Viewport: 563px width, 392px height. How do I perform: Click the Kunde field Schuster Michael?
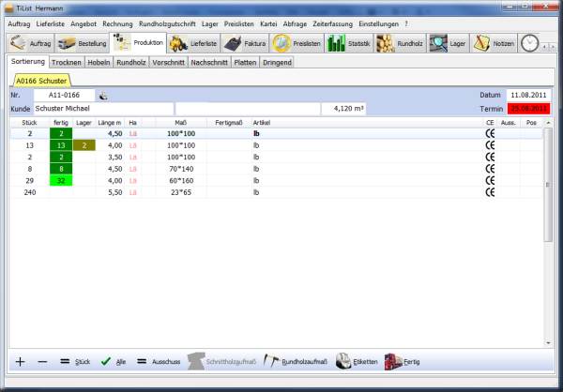pos(103,109)
